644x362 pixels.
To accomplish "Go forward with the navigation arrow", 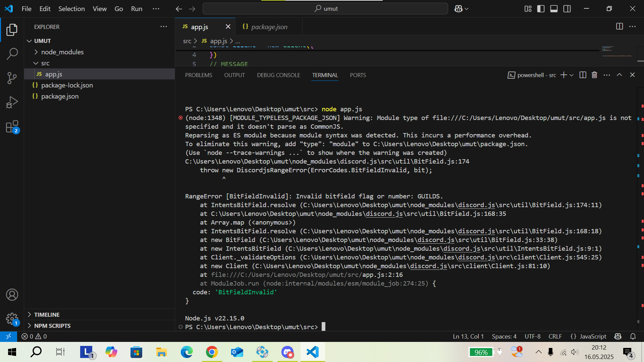I will [x=192, y=9].
